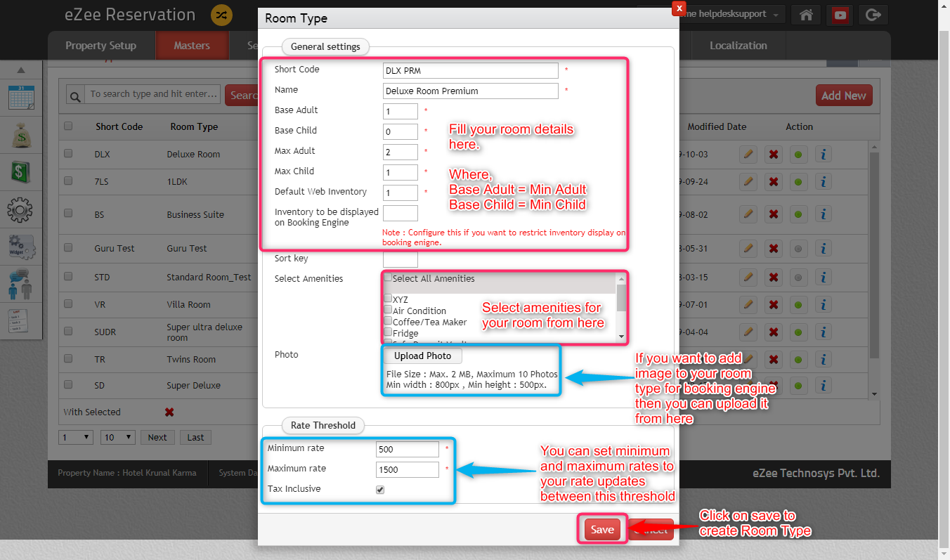The image size is (950, 560).
Task: Edit the 7LS row with pencil icon
Action: pos(748,181)
